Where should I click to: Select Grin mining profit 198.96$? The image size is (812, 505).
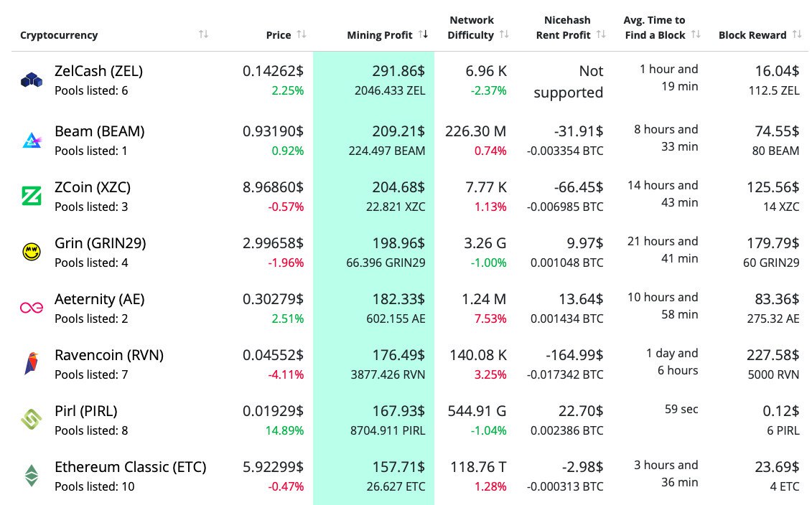398,243
